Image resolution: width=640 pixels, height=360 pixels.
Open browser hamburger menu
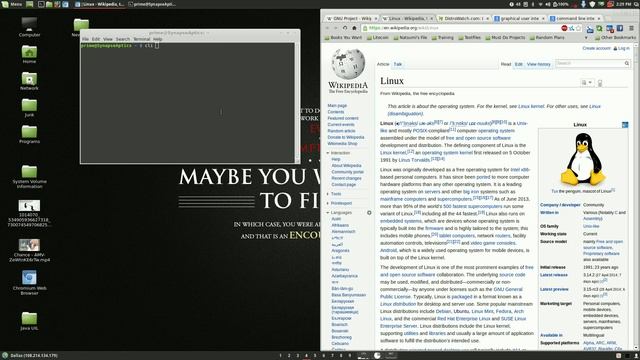[631, 28]
